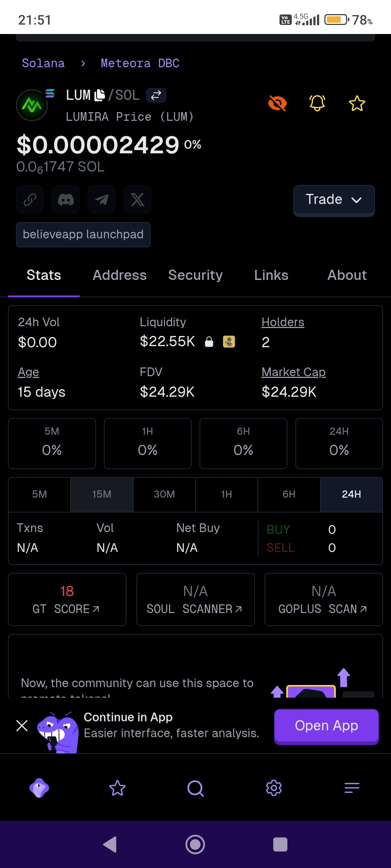
Task: Navigate to the Meteora DBC breadcrumb
Action: tap(140, 63)
